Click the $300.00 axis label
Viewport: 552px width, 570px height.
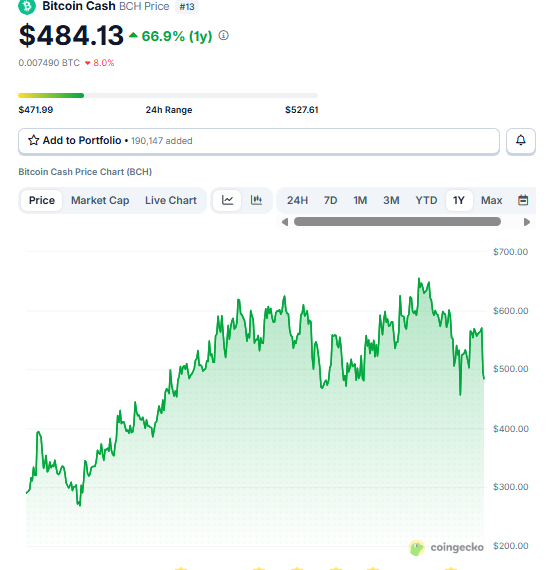[x=511, y=487]
